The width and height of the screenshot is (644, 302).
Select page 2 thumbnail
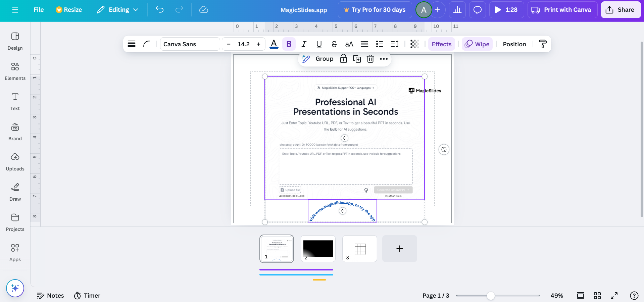[x=318, y=249]
